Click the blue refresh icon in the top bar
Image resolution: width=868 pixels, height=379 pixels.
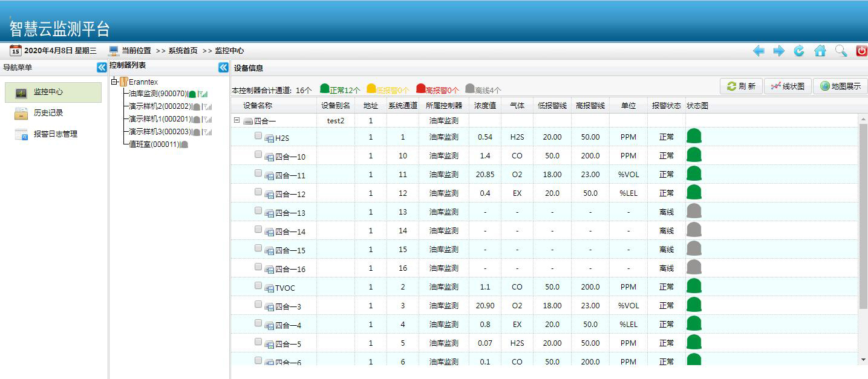(x=799, y=51)
